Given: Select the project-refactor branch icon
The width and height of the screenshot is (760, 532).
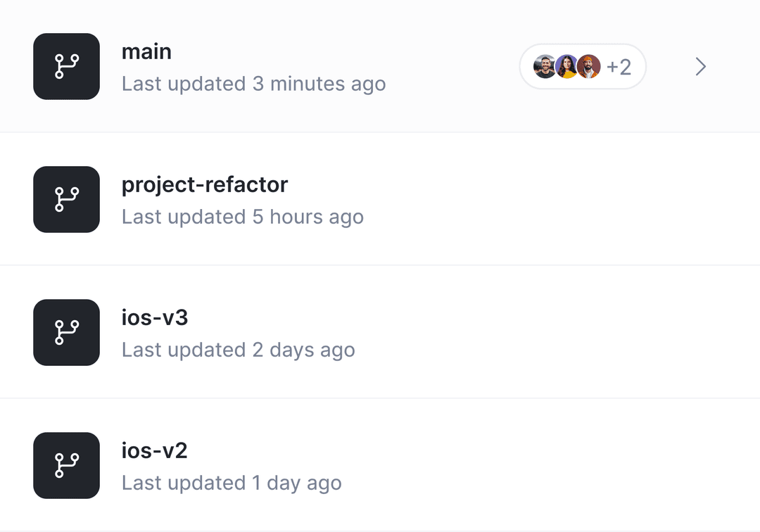Looking at the screenshot, I should [x=66, y=199].
